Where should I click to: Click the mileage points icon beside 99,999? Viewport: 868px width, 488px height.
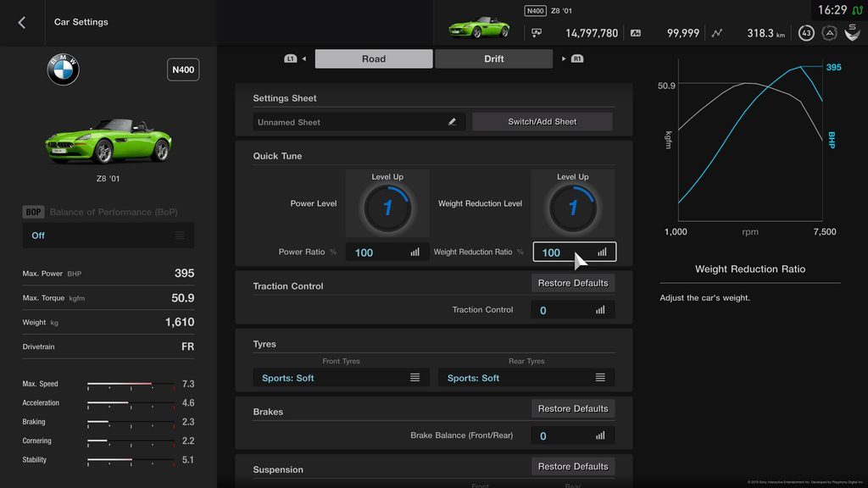tap(636, 33)
